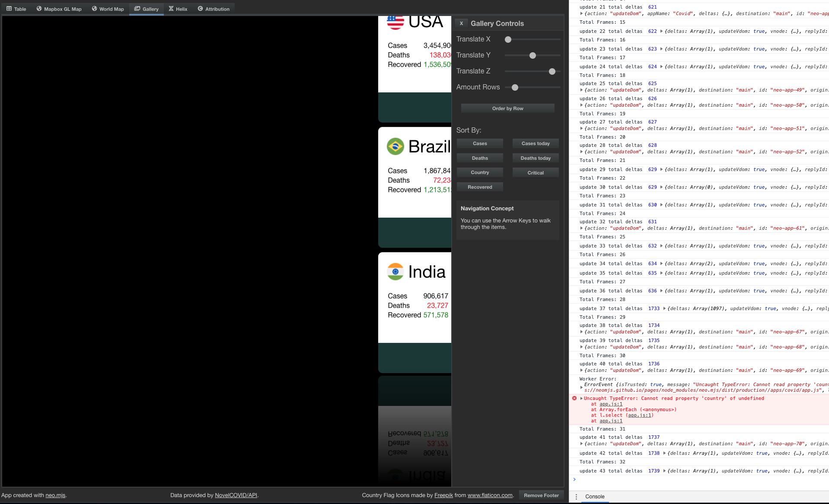Open the Helix tab
829x504 pixels.
coord(178,9)
